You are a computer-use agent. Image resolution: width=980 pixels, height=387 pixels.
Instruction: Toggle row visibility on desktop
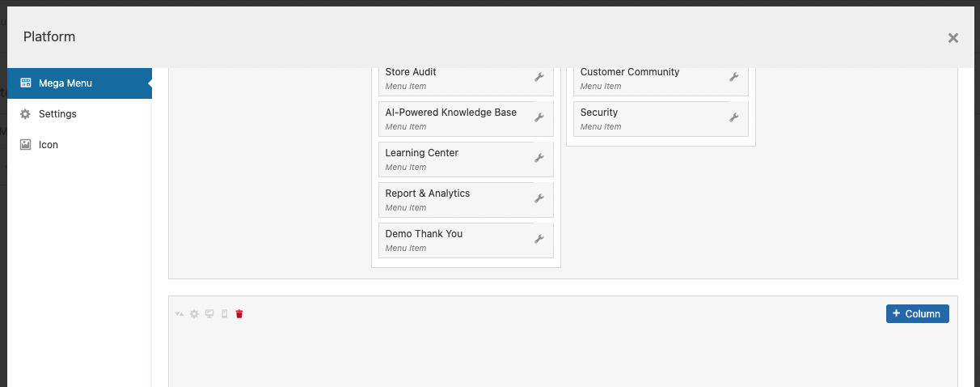209,314
